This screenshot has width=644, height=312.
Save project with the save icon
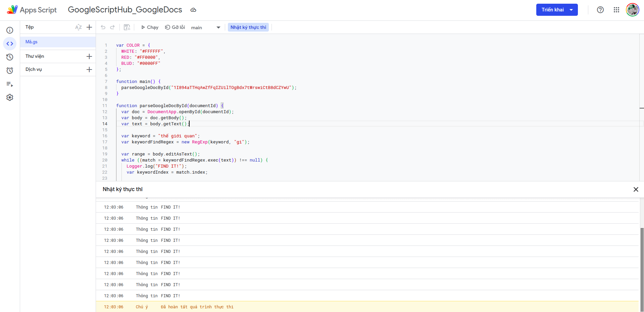(127, 27)
